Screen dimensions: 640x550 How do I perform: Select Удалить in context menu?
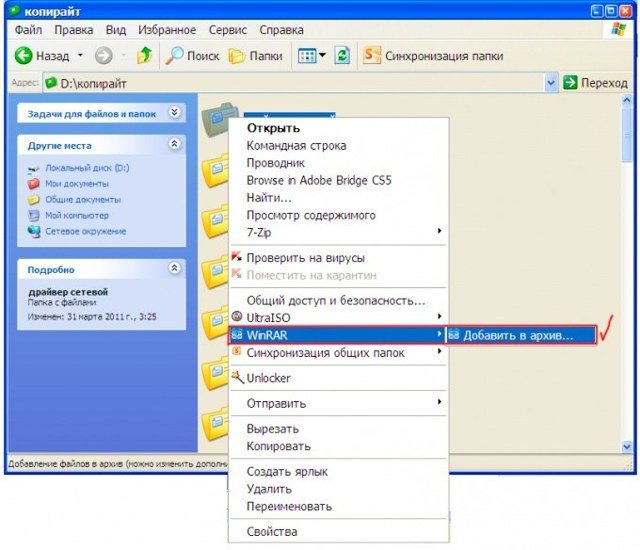(x=339, y=489)
